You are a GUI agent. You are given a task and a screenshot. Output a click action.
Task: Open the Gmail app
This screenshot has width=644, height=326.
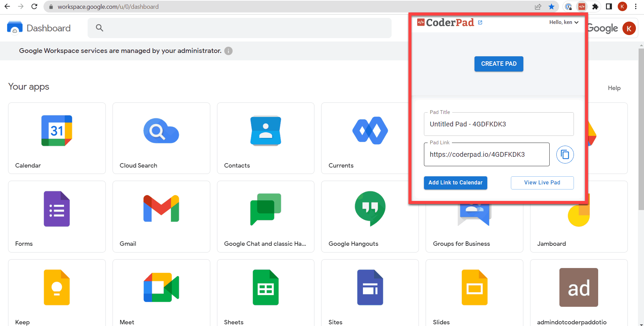161,216
